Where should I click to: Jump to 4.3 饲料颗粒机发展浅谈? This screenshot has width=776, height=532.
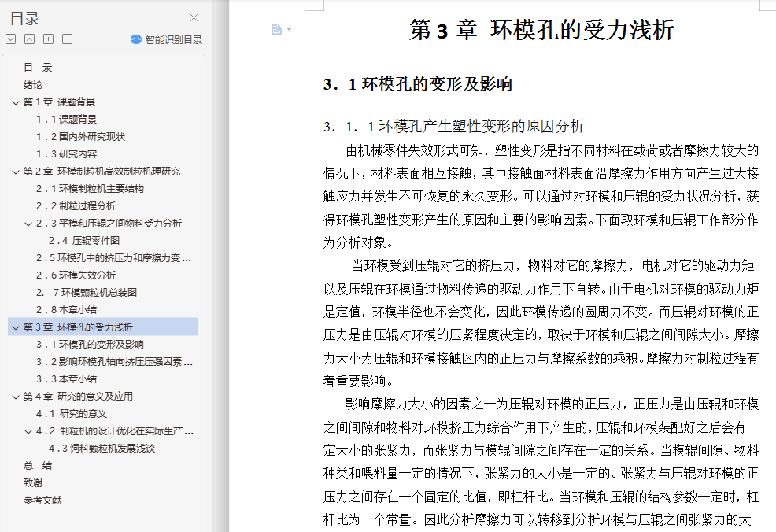(x=102, y=449)
